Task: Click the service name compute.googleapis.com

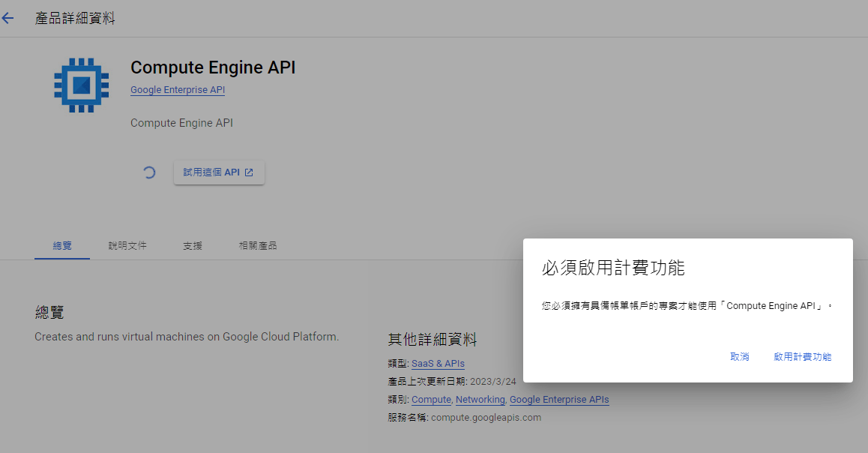Action: (486, 418)
